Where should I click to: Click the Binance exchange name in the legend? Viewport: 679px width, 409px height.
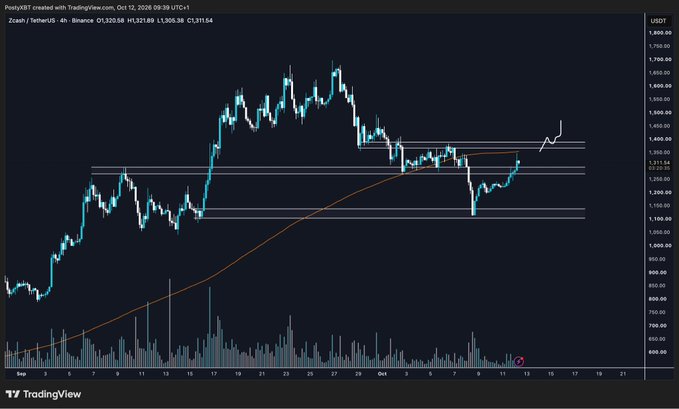point(83,20)
